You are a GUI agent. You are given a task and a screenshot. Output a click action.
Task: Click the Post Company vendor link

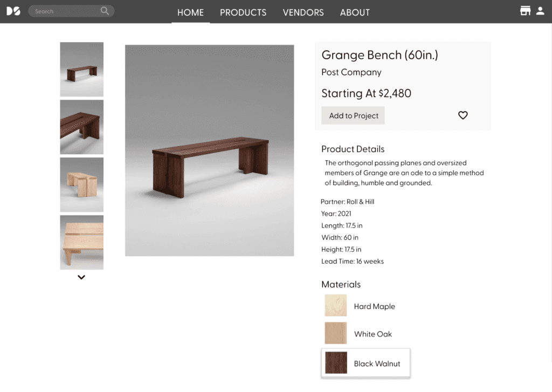tap(351, 72)
